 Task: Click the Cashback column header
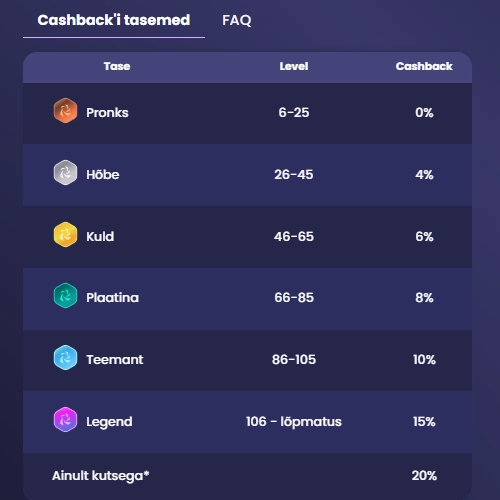pos(424,66)
